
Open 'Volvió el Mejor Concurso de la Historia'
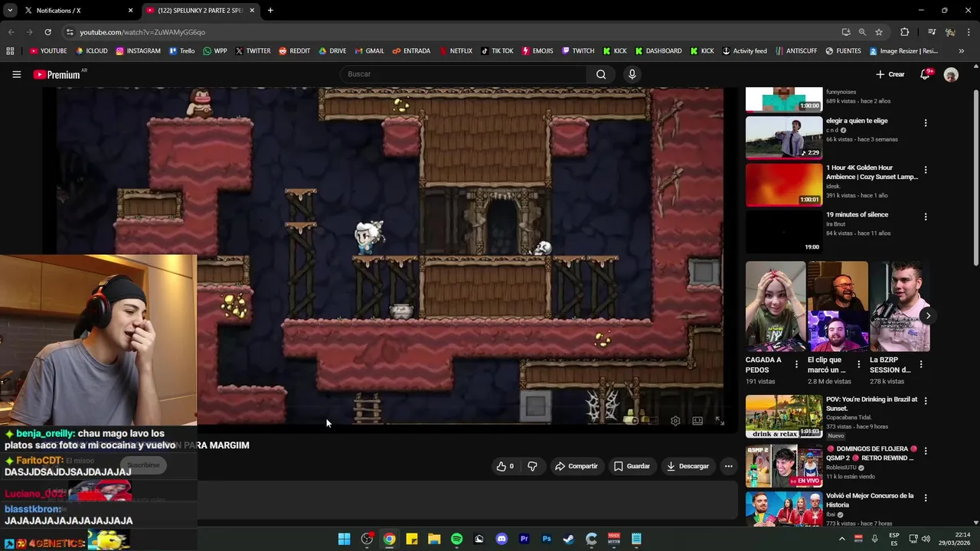pyautogui.click(x=869, y=500)
